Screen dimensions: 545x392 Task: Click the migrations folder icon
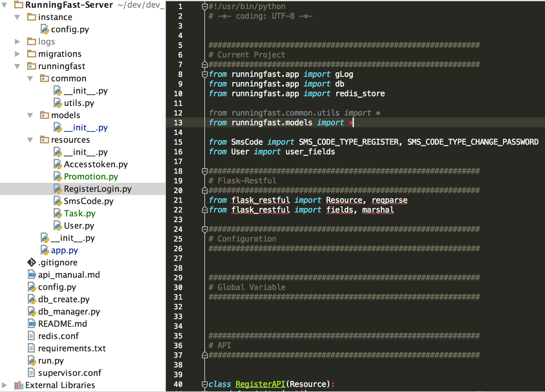tap(32, 54)
